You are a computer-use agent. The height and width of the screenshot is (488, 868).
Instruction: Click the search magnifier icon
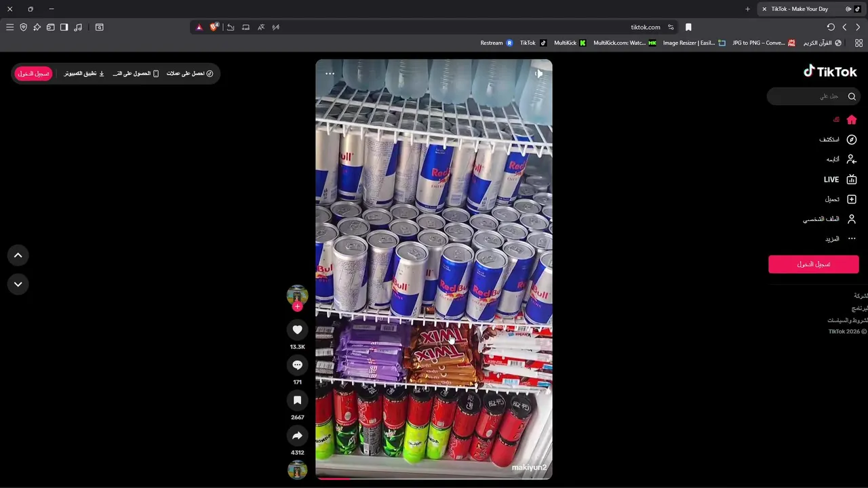pyautogui.click(x=852, y=96)
